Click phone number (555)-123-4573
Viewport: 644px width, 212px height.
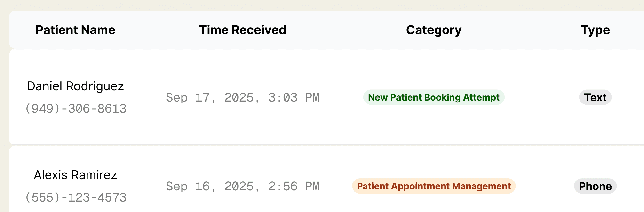pos(76,197)
